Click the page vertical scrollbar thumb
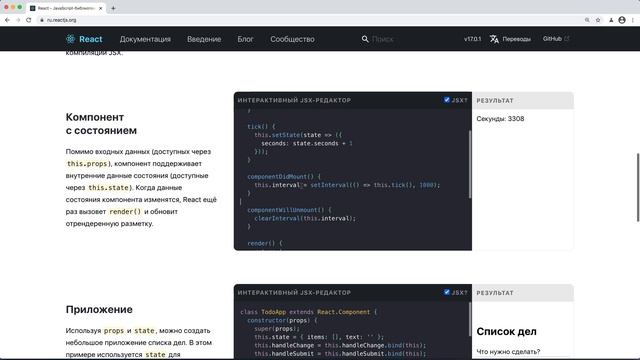Image resolution: width=640 pixels, height=360 pixels. (638, 187)
